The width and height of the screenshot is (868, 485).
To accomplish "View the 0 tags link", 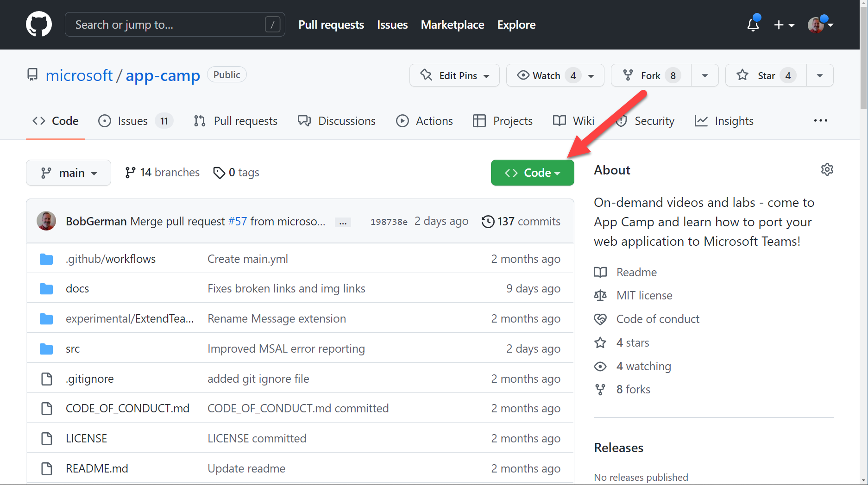I will click(236, 173).
